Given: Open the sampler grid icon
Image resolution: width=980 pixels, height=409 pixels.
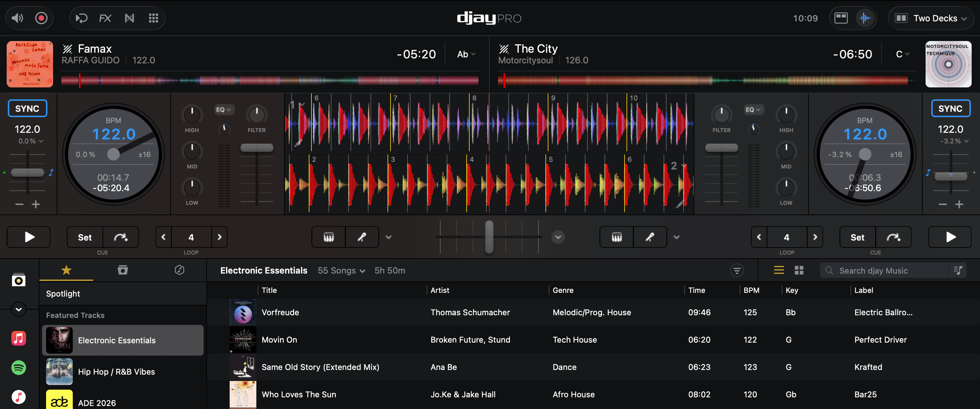Looking at the screenshot, I should pyautogui.click(x=153, y=18).
